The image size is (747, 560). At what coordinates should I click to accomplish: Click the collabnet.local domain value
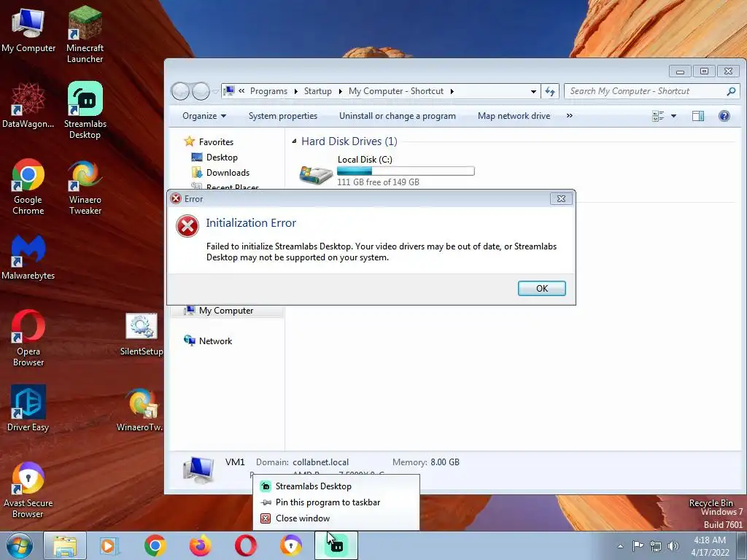click(x=321, y=462)
